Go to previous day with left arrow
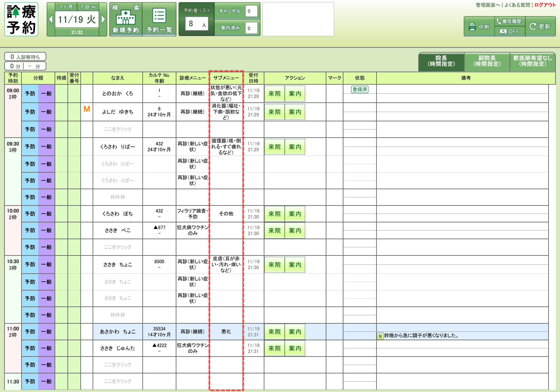 point(51,19)
